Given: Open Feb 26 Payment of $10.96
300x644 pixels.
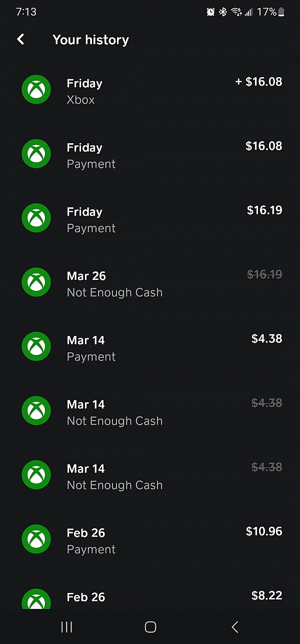Looking at the screenshot, I should pos(150,540).
